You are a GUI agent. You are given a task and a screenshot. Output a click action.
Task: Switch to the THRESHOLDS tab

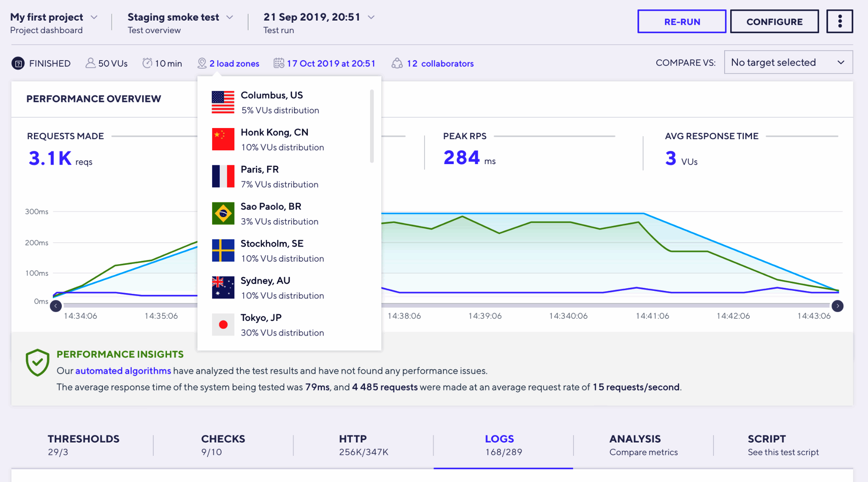point(83,445)
